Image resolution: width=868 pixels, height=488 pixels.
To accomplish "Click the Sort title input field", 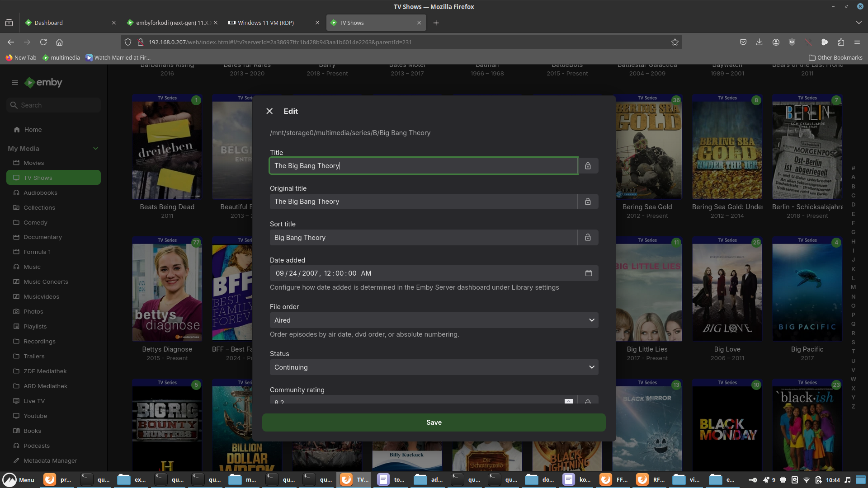I will pos(423,238).
